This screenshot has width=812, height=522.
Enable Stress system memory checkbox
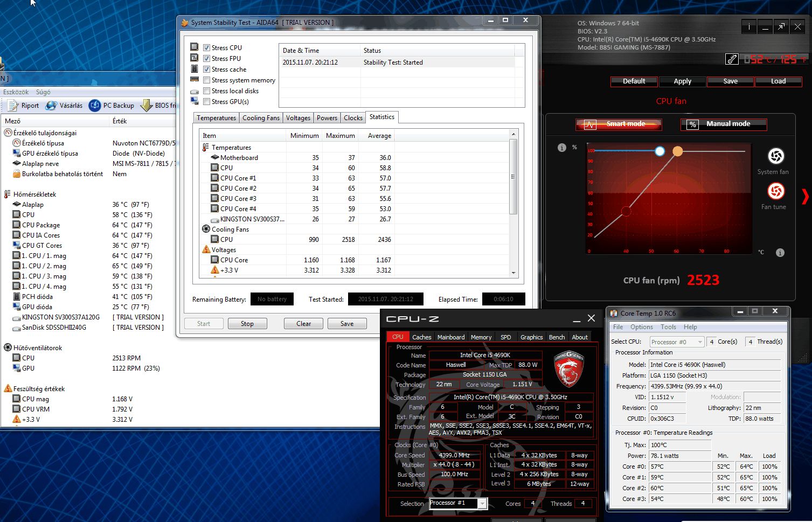pos(206,80)
